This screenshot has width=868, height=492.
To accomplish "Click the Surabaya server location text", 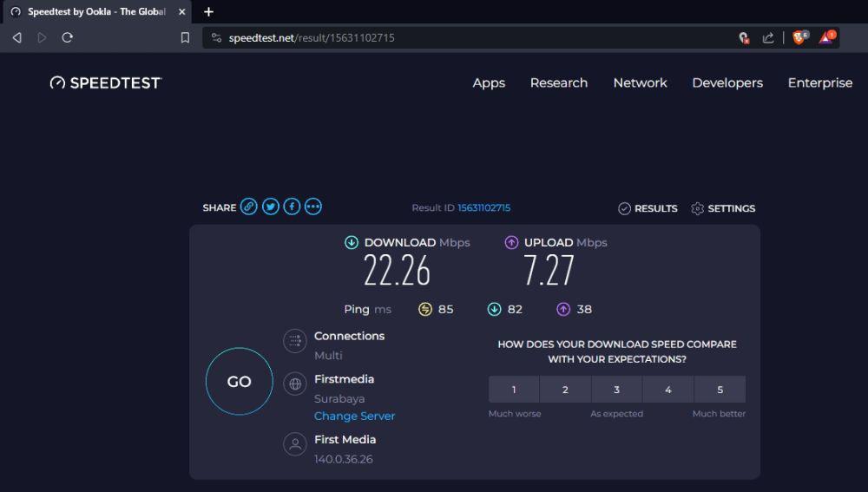I will pyautogui.click(x=339, y=398).
